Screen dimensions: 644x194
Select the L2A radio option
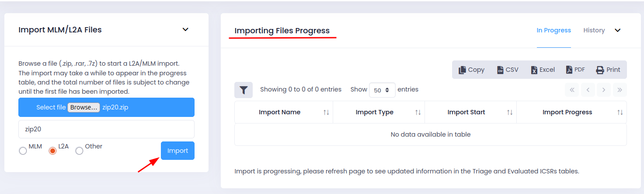pos(52,151)
